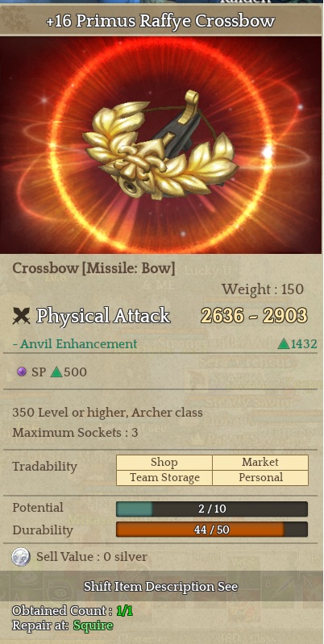Screen dimensions: 324x644
Task: Click the Durability 44 / 50 bar
Action: pyautogui.click(x=212, y=530)
